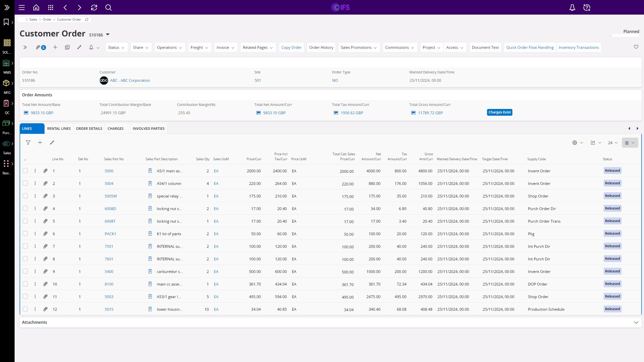
Task: Switch to the CHARGES tab
Action: pos(116,129)
